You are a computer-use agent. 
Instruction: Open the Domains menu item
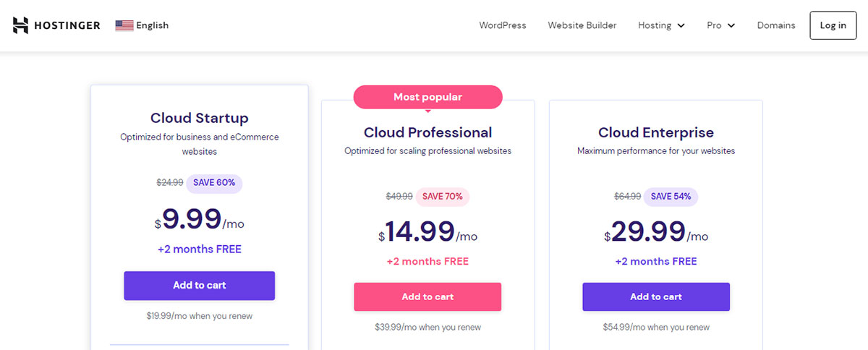coord(776,25)
